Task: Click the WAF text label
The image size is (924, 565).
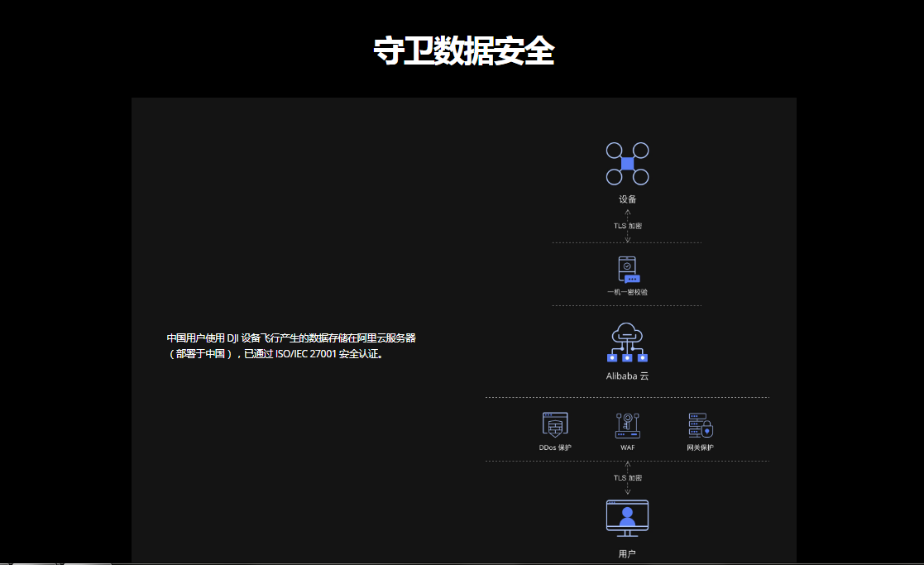Action: coord(627,448)
